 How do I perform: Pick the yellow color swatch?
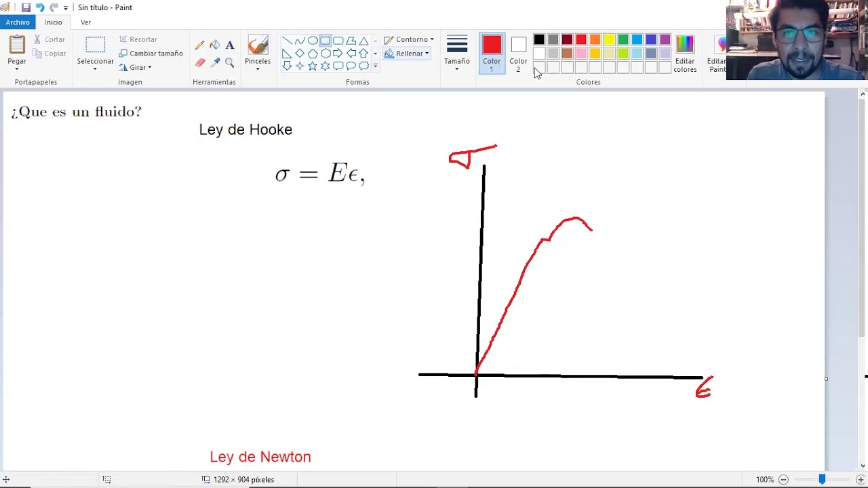point(609,40)
